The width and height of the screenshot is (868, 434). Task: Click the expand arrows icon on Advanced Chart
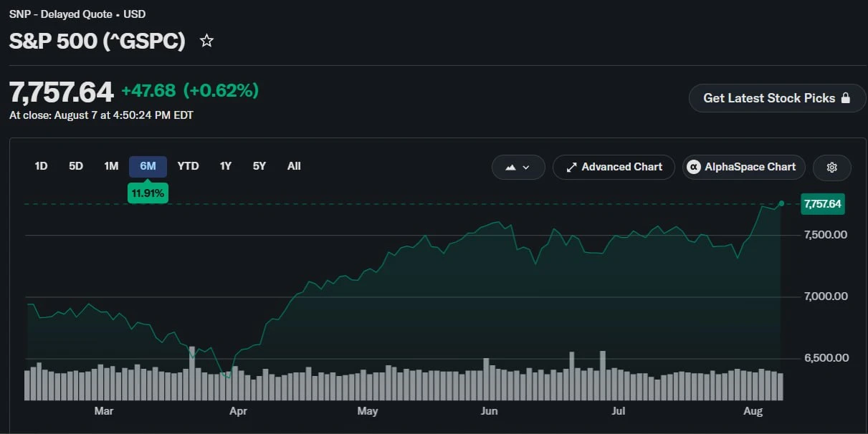(x=571, y=167)
